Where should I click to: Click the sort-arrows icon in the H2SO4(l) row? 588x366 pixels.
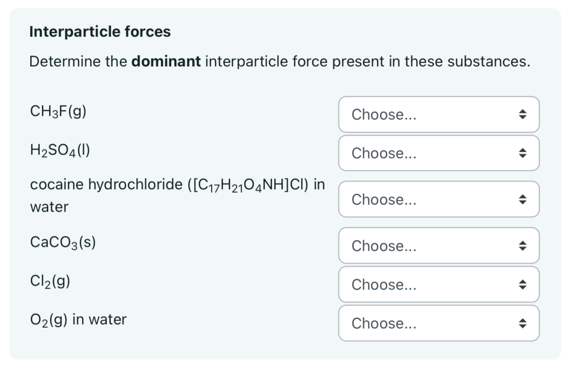tap(521, 154)
